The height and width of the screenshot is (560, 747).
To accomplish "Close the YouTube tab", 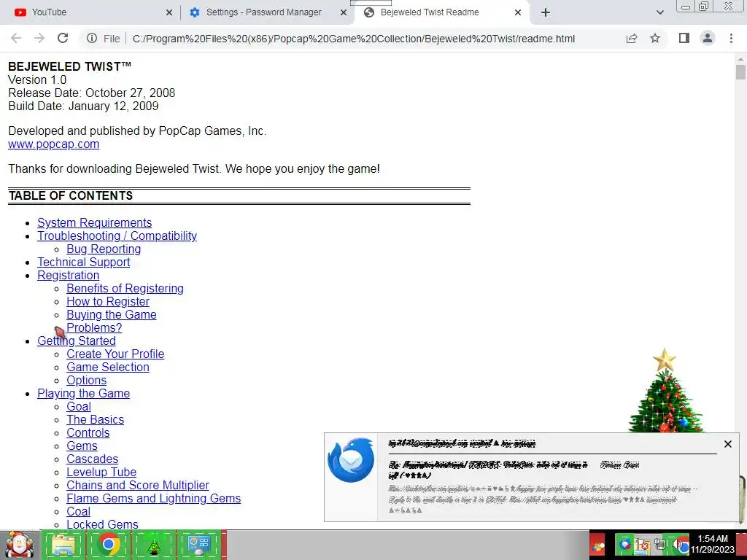I will 169,12.
